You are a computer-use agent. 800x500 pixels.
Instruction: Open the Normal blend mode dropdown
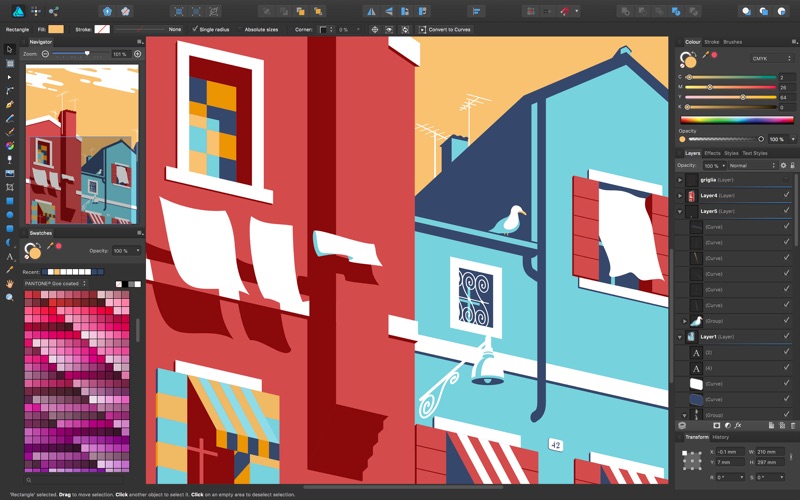click(x=751, y=165)
